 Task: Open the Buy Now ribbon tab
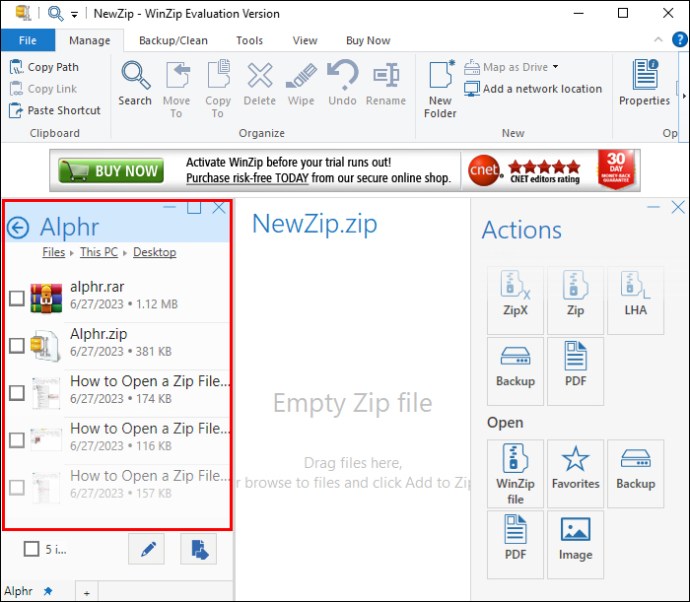(x=368, y=40)
